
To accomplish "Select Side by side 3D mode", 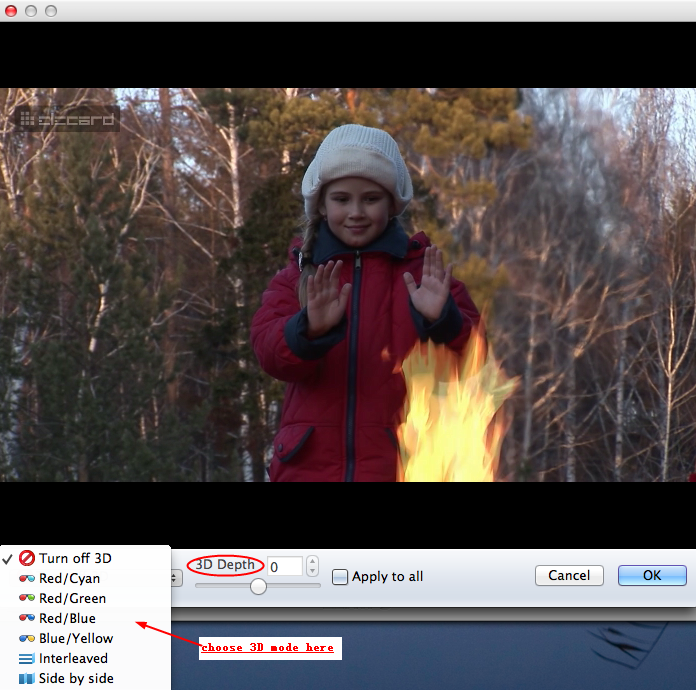I will coord(85,678).
